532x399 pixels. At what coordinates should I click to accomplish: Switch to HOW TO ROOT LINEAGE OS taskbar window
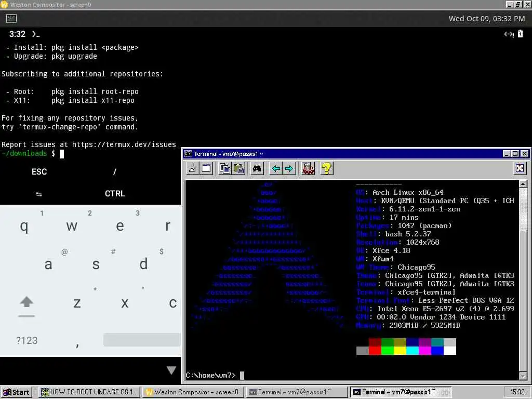coord(89,392)
